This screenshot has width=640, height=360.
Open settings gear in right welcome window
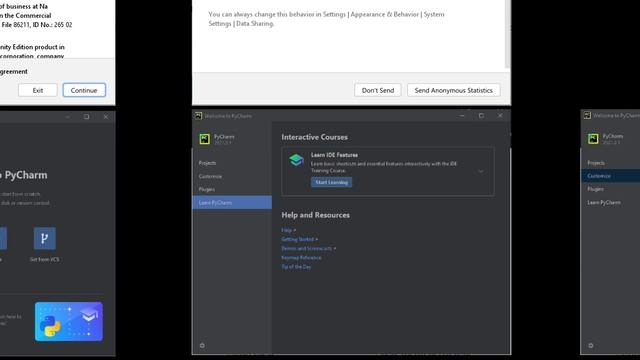pos(591,345)
